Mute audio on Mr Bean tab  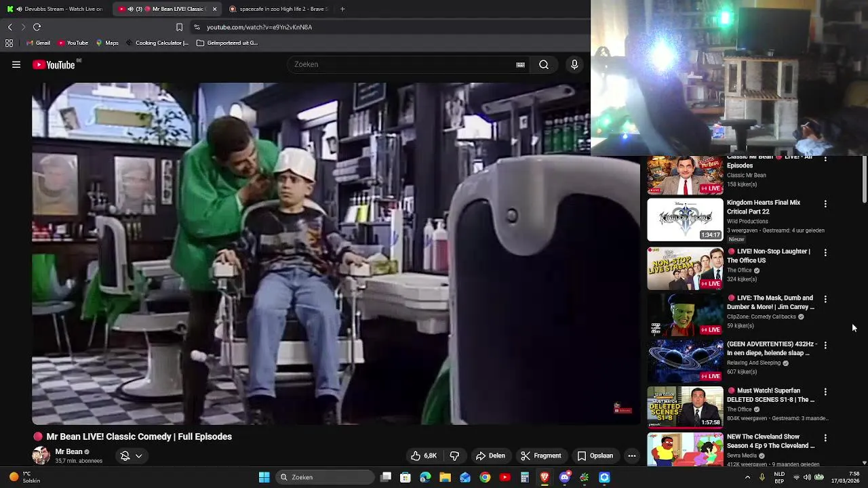[x=130, y=9]
